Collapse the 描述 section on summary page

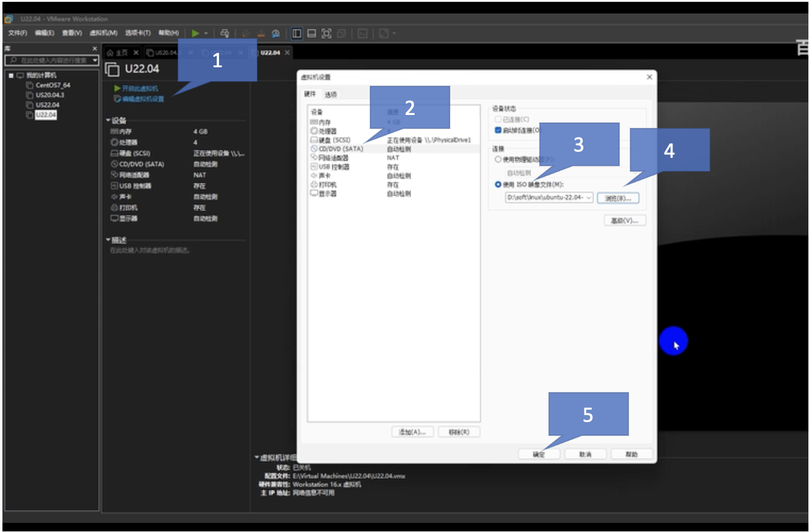pos(108,240)
